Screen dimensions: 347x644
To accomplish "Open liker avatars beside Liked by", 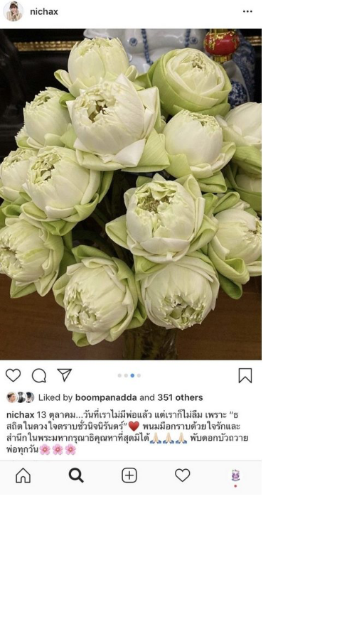I will [x=21, y=397].
